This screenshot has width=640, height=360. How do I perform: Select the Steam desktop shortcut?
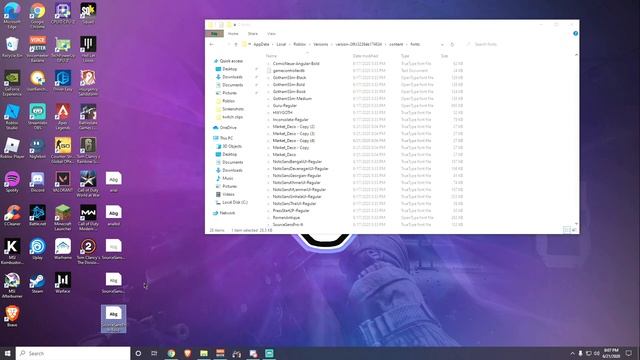[x=37, y=283]
